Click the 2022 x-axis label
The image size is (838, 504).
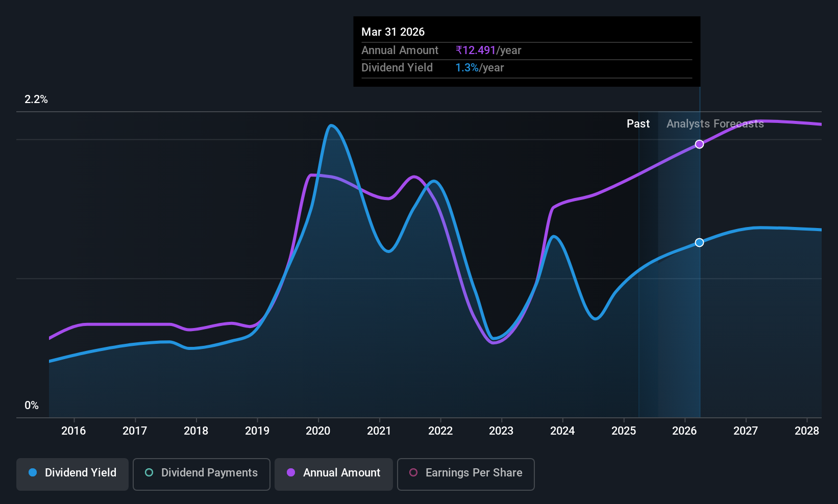pyautogui.click(x=440, y=431)
